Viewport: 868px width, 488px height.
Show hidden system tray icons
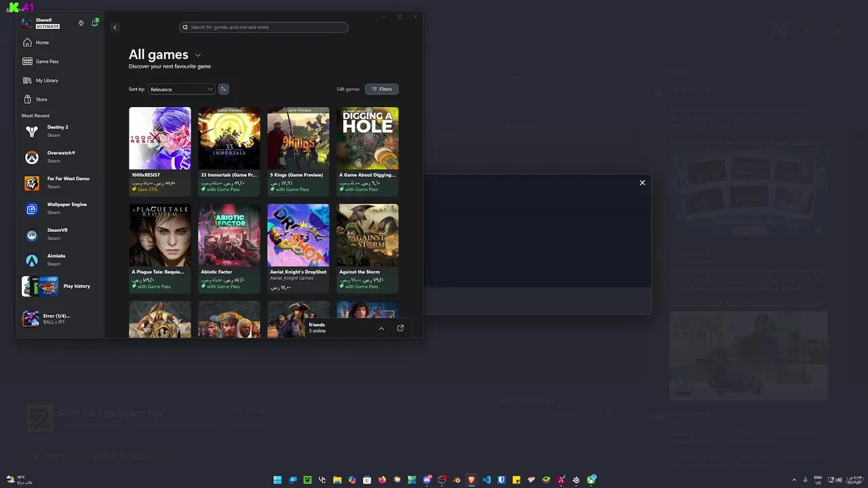point(794,480)
